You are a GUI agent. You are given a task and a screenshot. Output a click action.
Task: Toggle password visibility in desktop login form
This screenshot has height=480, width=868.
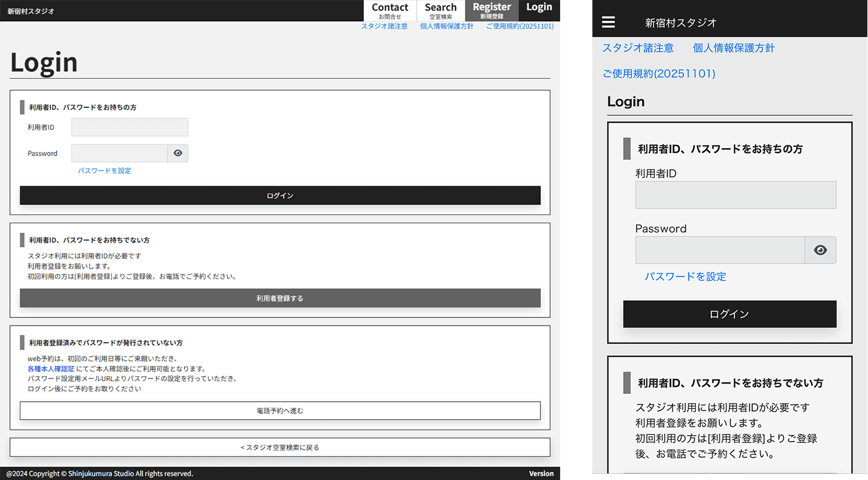pyautogui.click(x=178, y=153)
